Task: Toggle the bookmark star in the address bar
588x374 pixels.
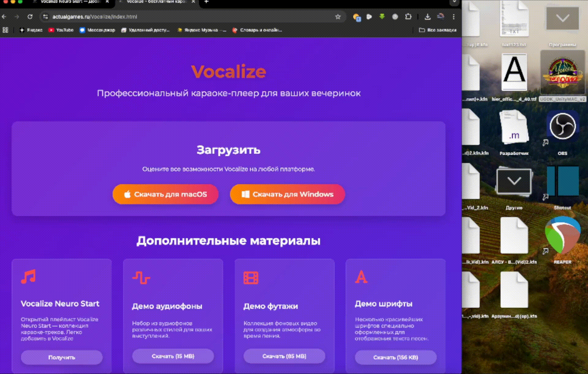Action: (338, 17)
